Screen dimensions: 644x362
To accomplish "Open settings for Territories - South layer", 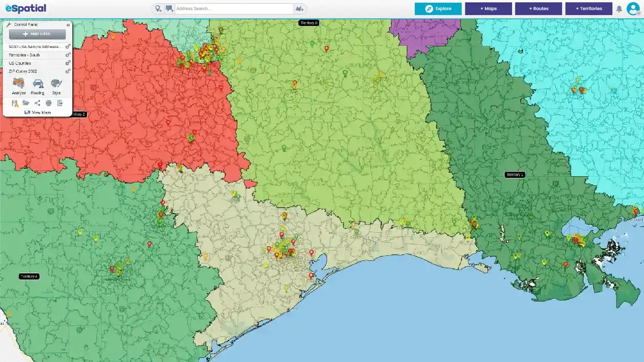I will 68,55.
